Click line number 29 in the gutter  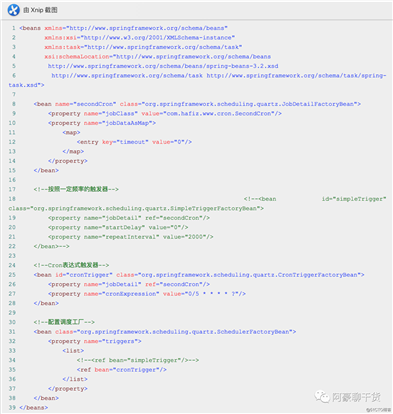pyautogui.click(x=12, y=313)
